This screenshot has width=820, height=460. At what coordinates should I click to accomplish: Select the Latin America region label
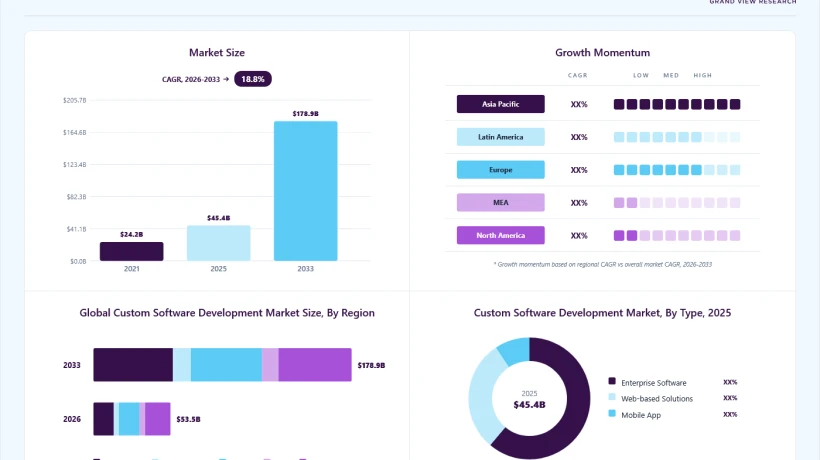pos(500,137)
